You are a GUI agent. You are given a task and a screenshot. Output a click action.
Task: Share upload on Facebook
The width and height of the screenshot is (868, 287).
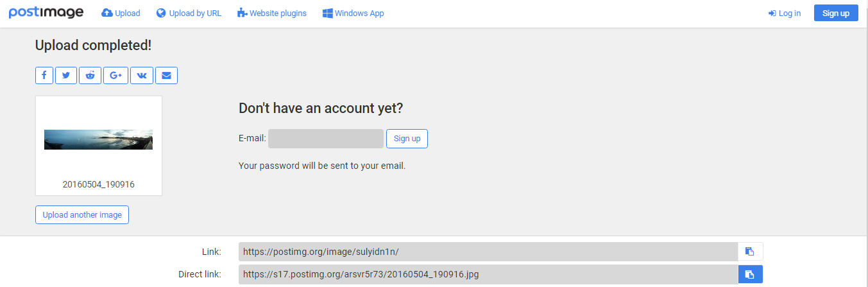tap(44, 75)
